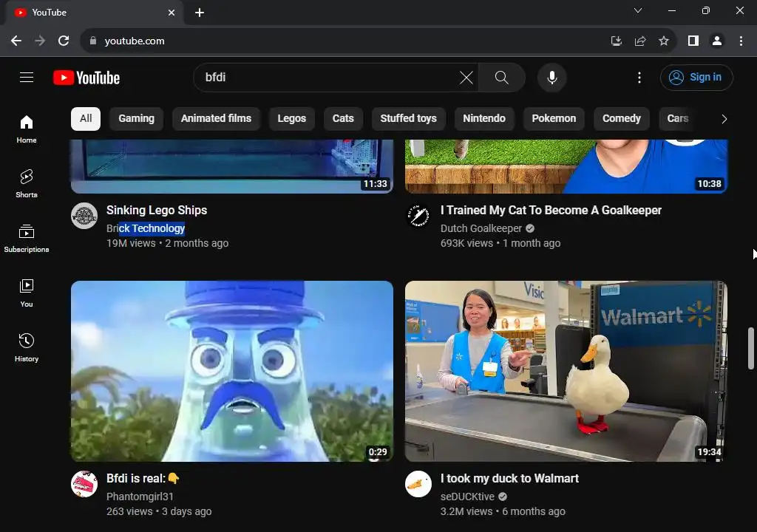Select the Cars filter chip
The height and width of the screenshot is (532, 757).
pyautogui.click(x=678, y=119)
